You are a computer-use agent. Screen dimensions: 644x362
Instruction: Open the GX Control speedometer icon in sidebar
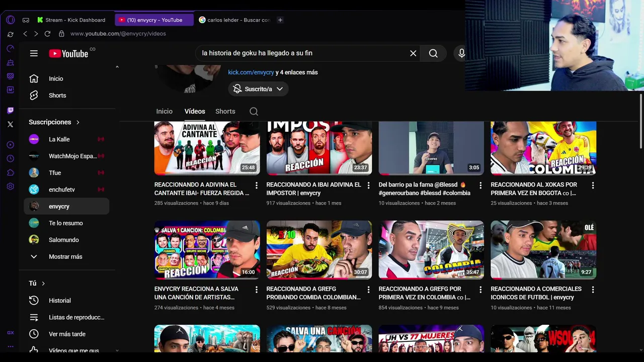[11, 48]
